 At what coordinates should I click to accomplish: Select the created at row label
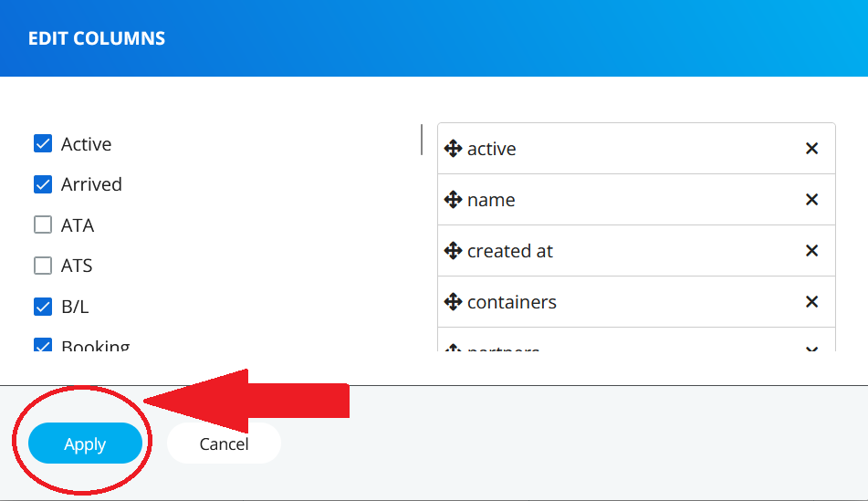(x=510, y=251)
